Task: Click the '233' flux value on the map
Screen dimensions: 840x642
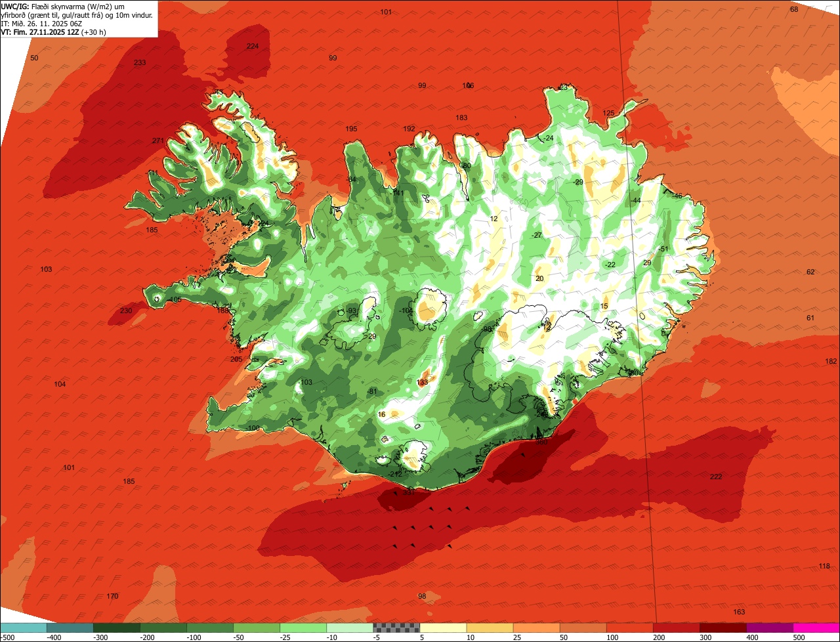Action: click(140, 62)
